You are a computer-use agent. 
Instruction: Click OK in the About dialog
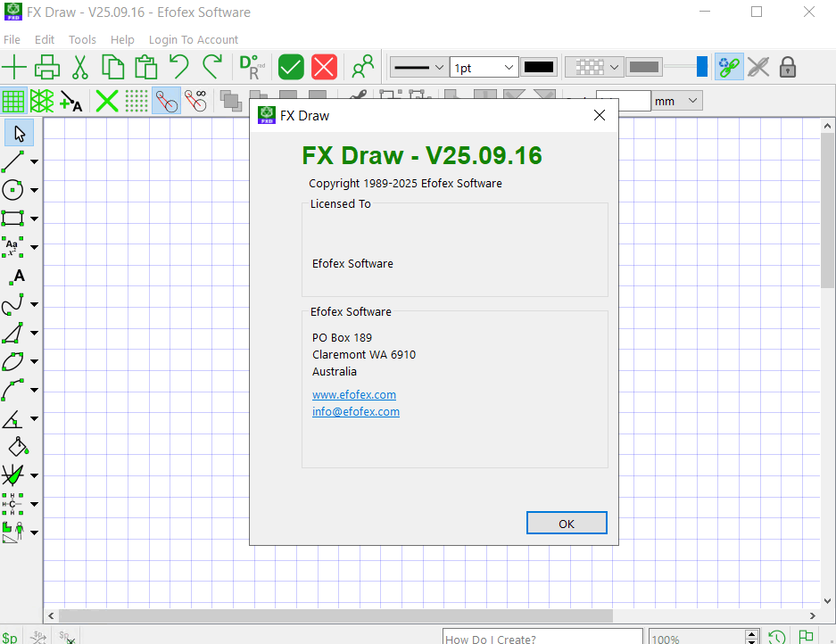click(x=567, y=523)
